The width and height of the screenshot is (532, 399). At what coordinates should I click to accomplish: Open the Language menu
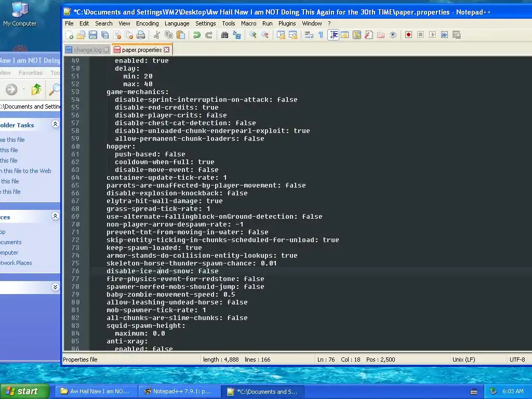tap(177, 23)
